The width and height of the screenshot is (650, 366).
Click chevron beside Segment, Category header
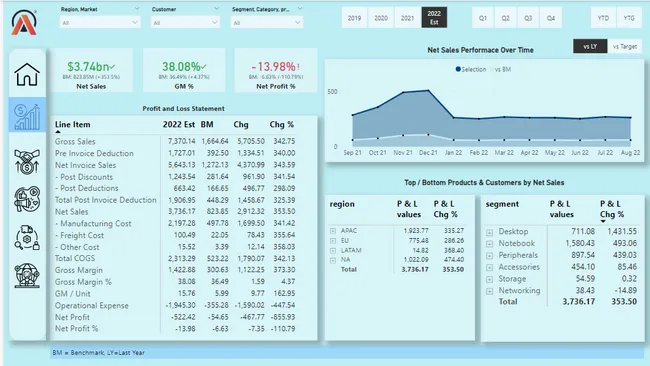click(300, 8)
